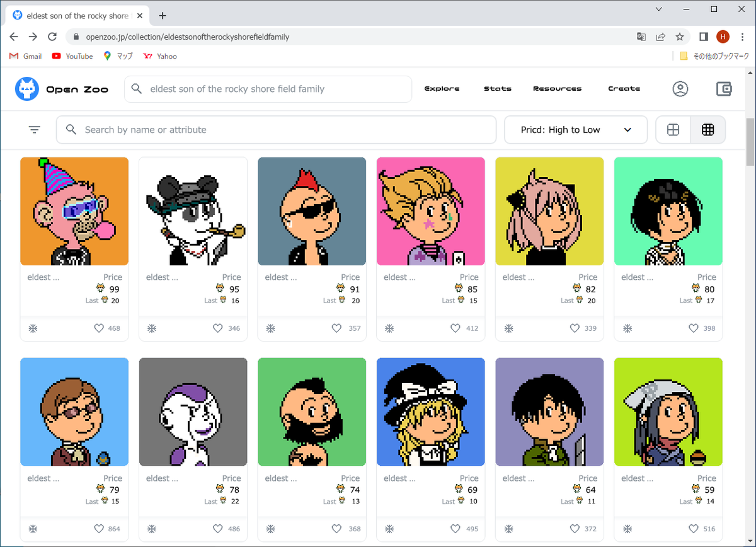Click snowflake icon on card priced 78
The height and width of the screenshot is (547, 756).
coord(151,529)
